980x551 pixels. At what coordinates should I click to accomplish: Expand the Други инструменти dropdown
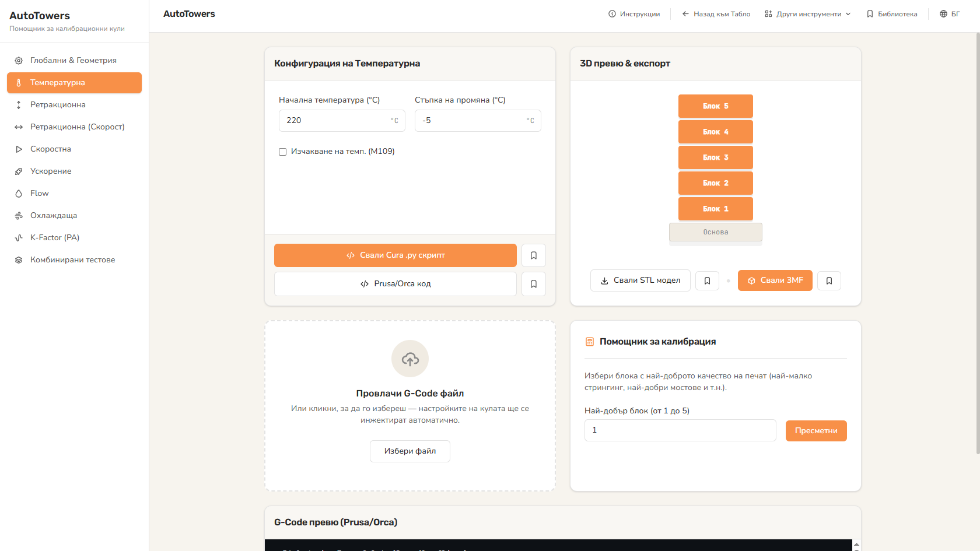[808, 14]
